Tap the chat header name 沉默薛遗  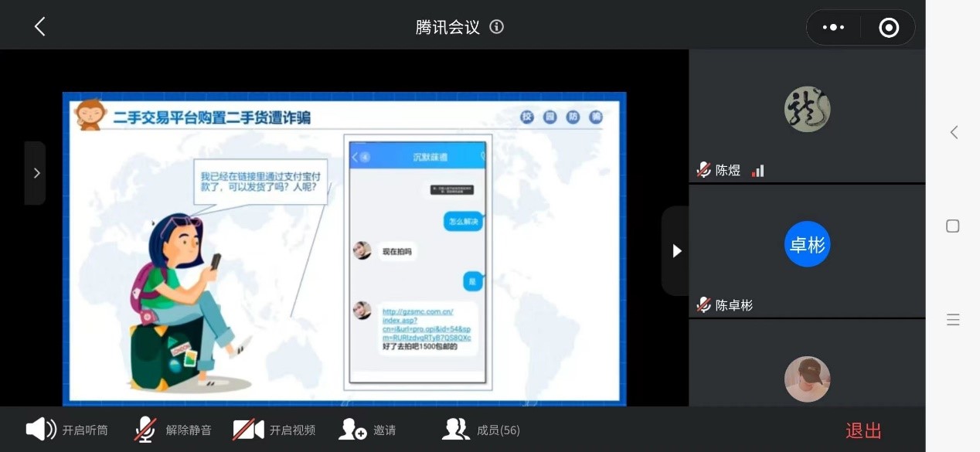429,158
